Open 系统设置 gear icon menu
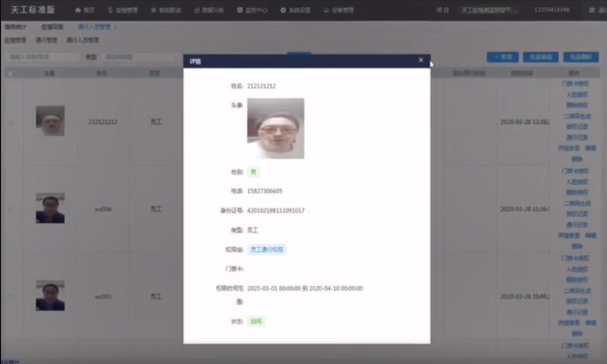Viewport: 607px width, 364px height. (295, 10)
